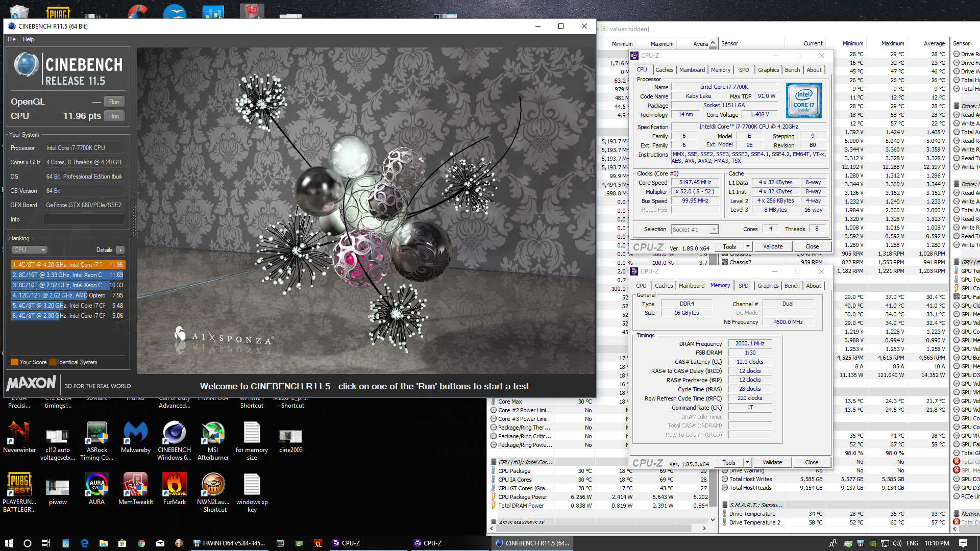Select the Total Host Writes sensor row

point(834,479)
